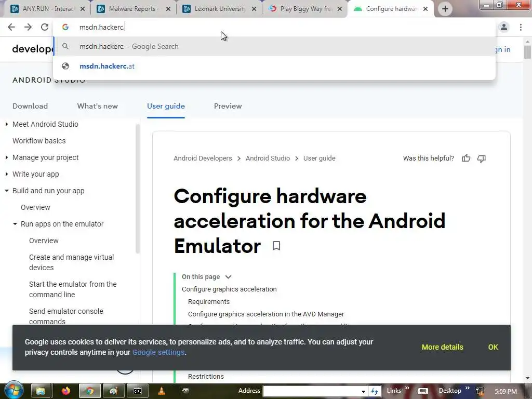
Task: Expand the Links toolbar chevron
Action: click(407, 388)
